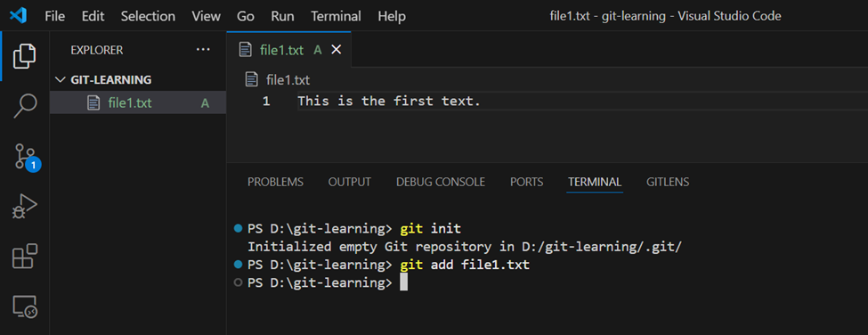
Task: Open the Edit menu
Action: 93,16
